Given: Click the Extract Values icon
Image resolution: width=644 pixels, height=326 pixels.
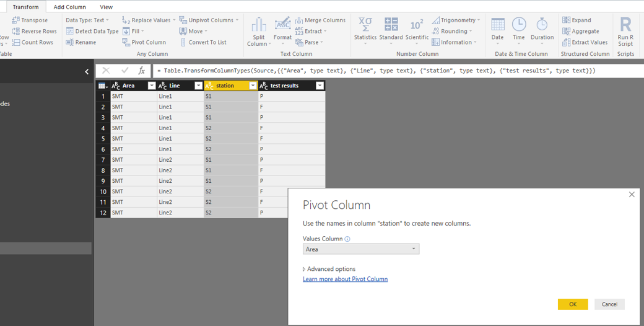Looking at the screenshot, I should tap(566, 42).
